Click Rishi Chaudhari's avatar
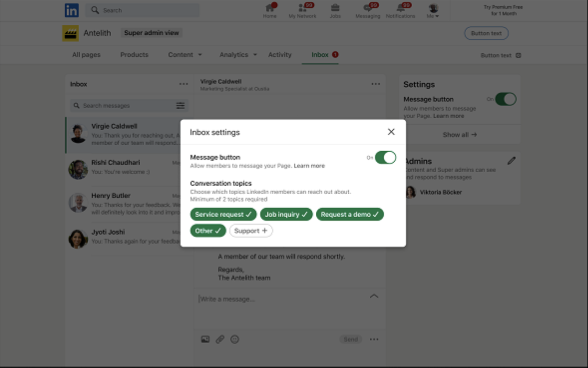 [x=78, y=169]
